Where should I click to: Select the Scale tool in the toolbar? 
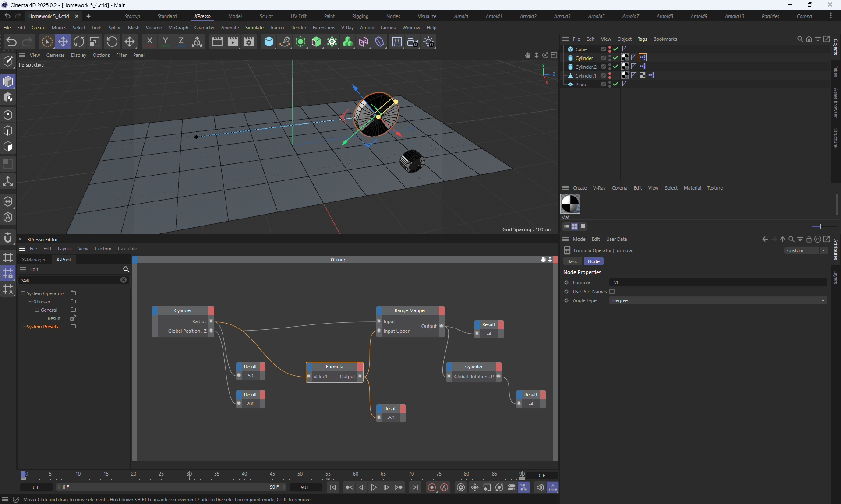95,42
